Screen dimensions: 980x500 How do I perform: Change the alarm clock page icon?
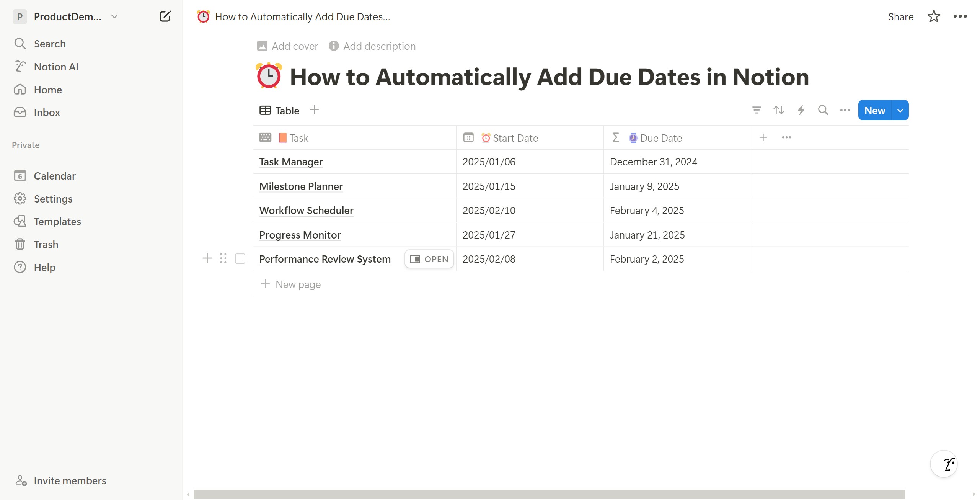coord(269,75)
